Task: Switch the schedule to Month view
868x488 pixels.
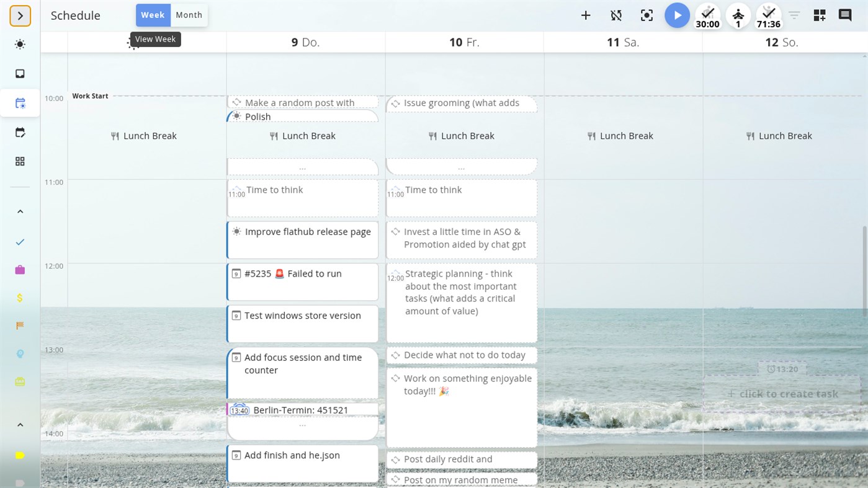Action: (189, 14)
